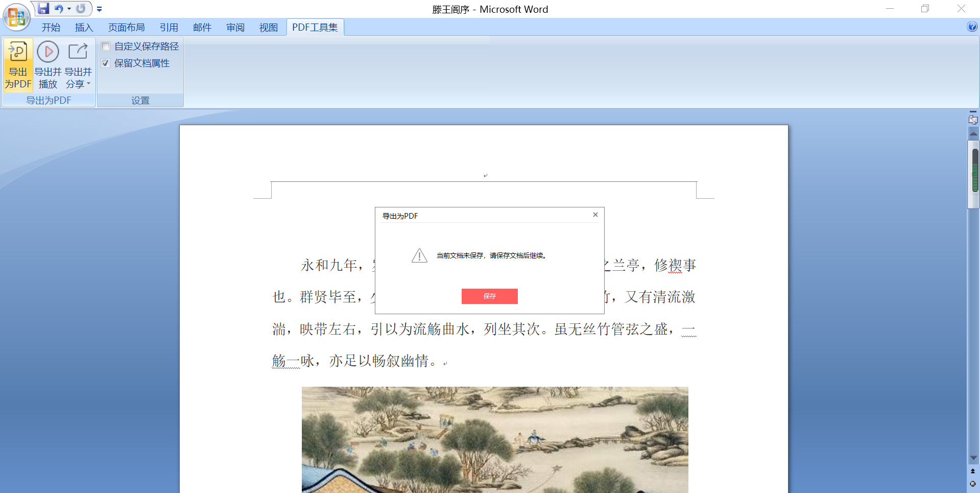Viewport: 980px width, 493px height.
Task: Close the 导出为PDF dialog
Action: point(595,215)
